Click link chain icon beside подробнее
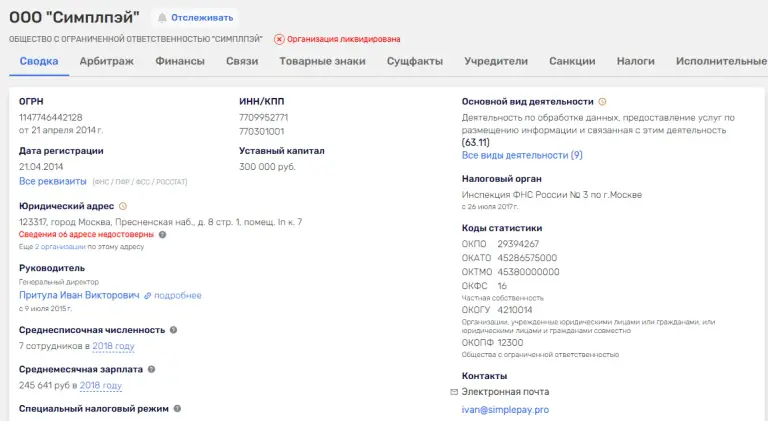 [147, 296]
